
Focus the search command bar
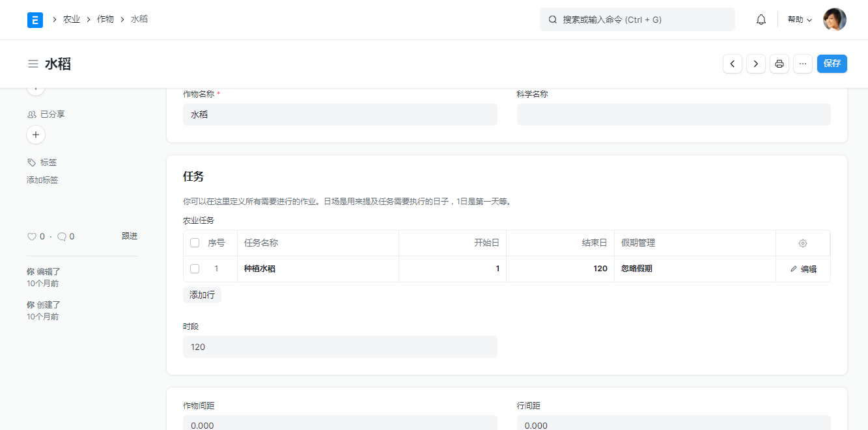pos(637,20)
